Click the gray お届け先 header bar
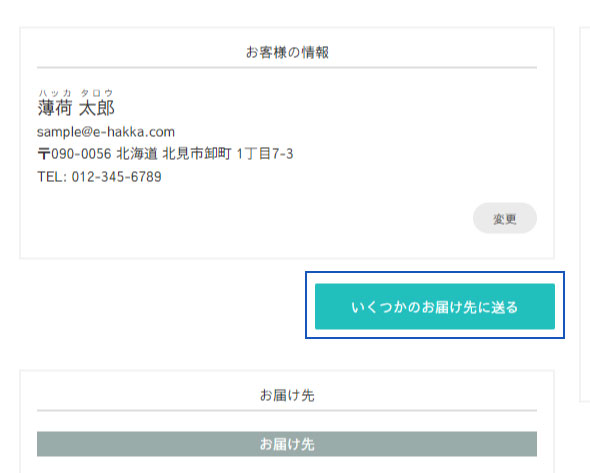Viewport: 590px width, 473px height. tap(287, 444)
